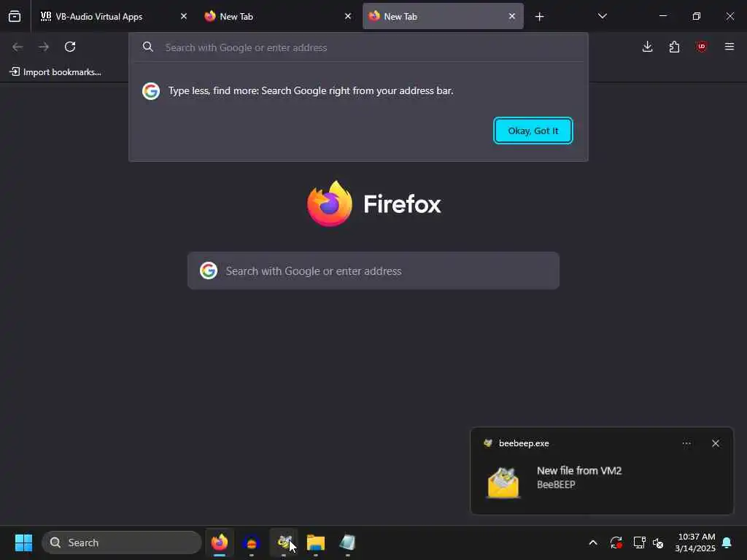Close the VB-Audio Virtual Apps tab
Viewport: 747px width, 560px height.
(x=183, y=16)
